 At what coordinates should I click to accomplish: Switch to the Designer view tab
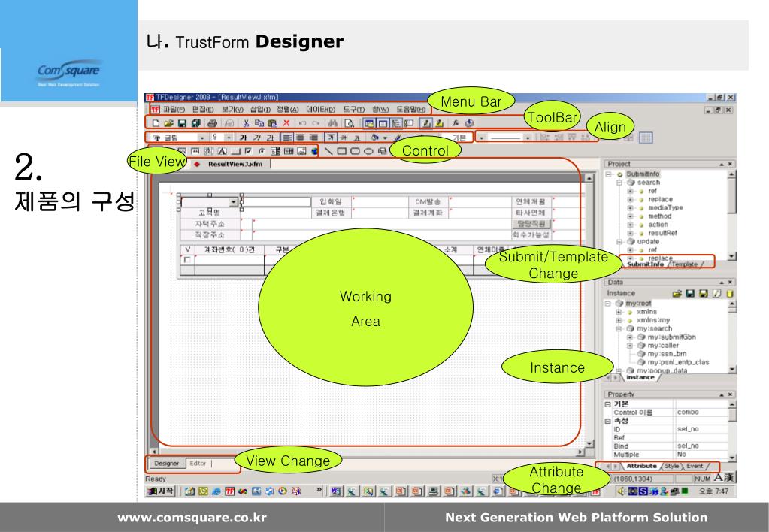167,464
